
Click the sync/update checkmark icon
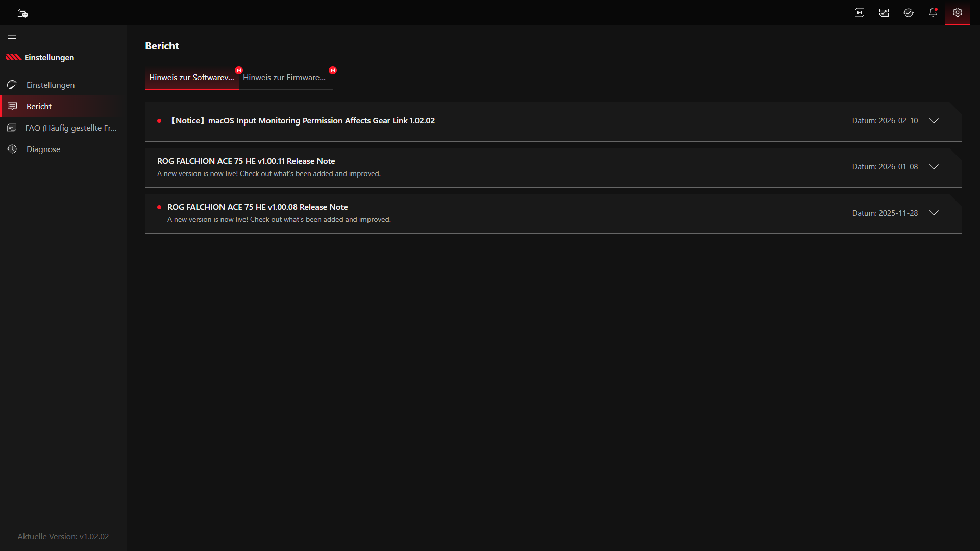pyautogui.click(x=909, y=13)
